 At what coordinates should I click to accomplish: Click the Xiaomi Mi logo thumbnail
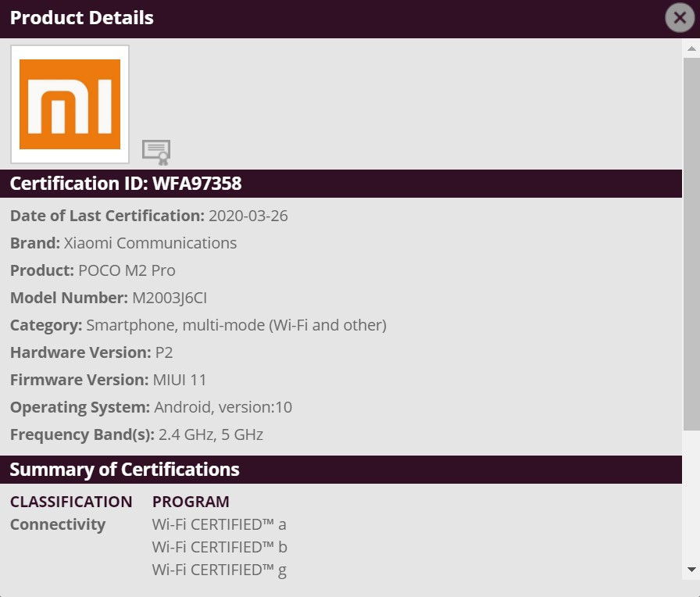coord(70,104)
